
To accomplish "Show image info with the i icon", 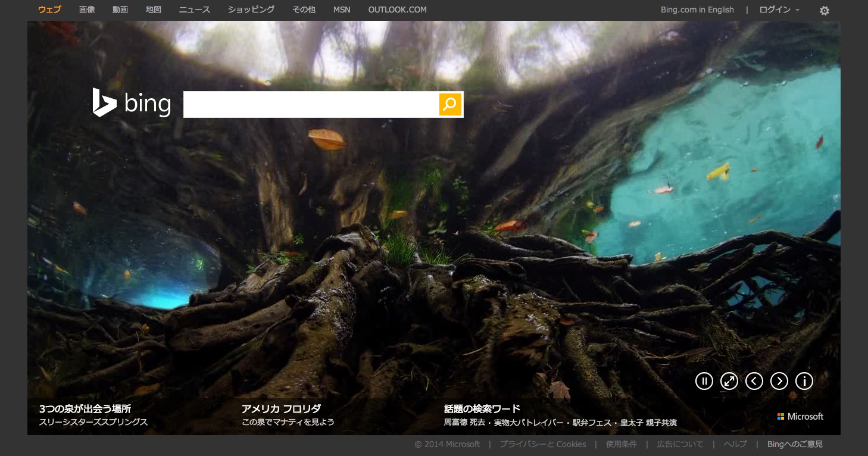I will pos(804,381).
